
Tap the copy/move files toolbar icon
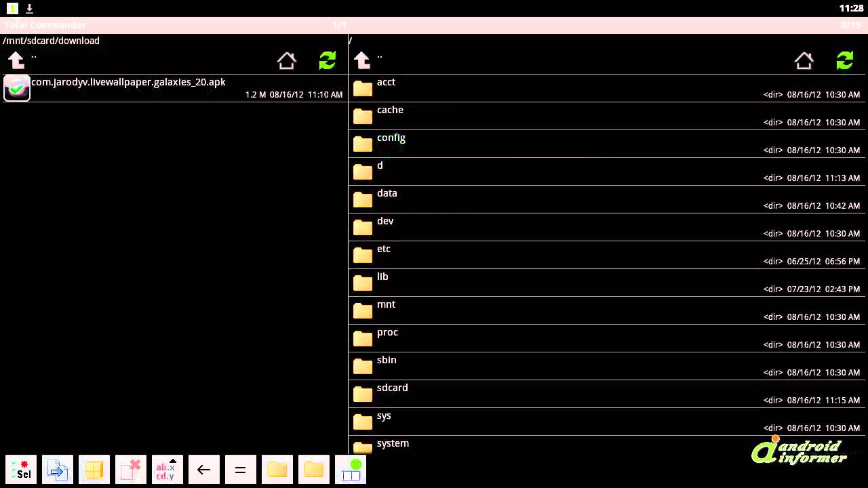click(x=58, y=469)
